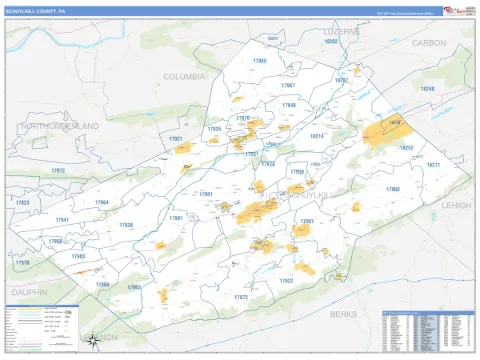
Task: Click the NORTHUMBERLAND county label
Action: coord(60,126)
